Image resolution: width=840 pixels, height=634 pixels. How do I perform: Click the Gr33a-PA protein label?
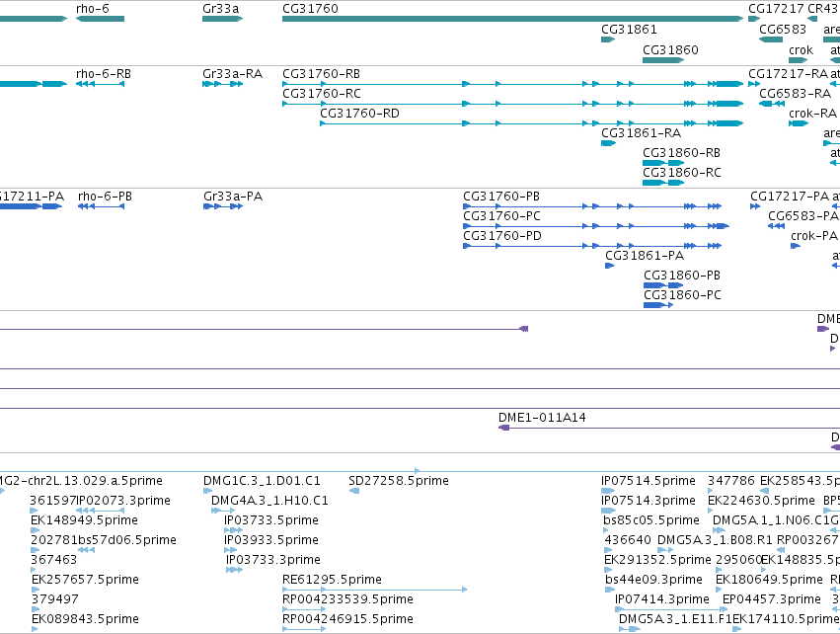click(x=233, y=197)
